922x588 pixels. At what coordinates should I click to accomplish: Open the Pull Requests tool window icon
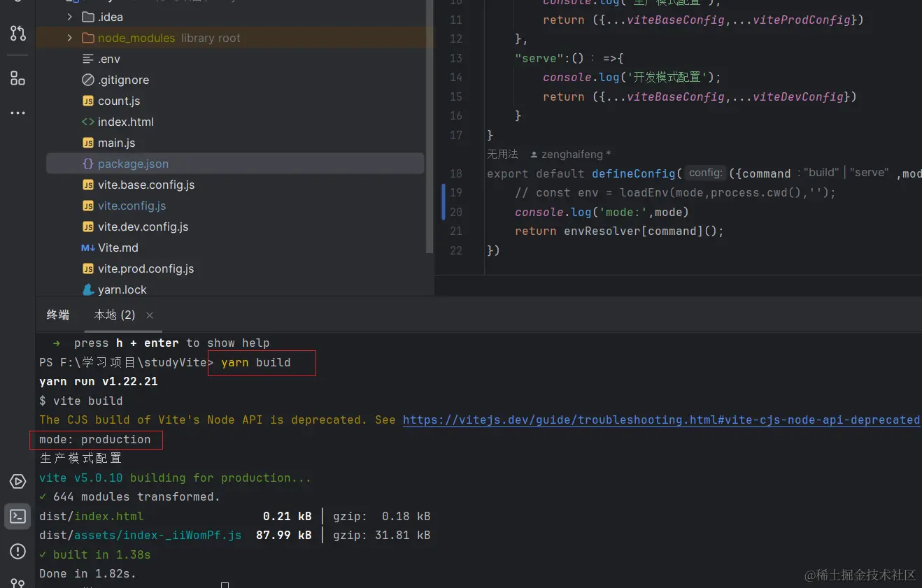pos(18,33)
